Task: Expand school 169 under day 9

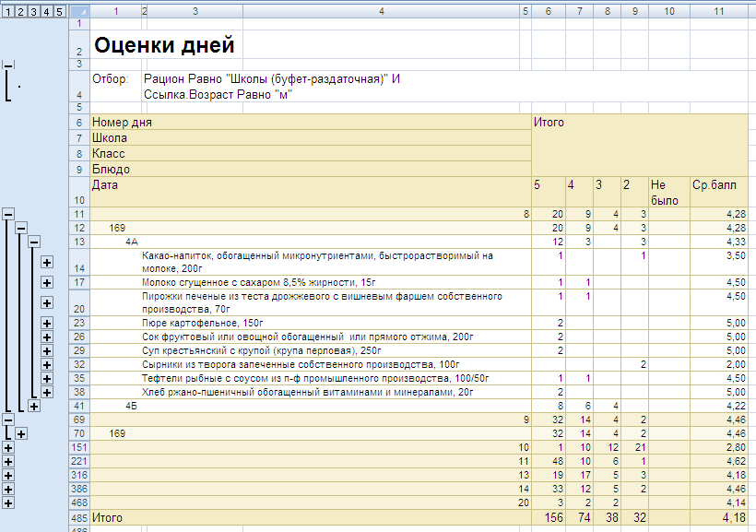Action: (21, 433)
